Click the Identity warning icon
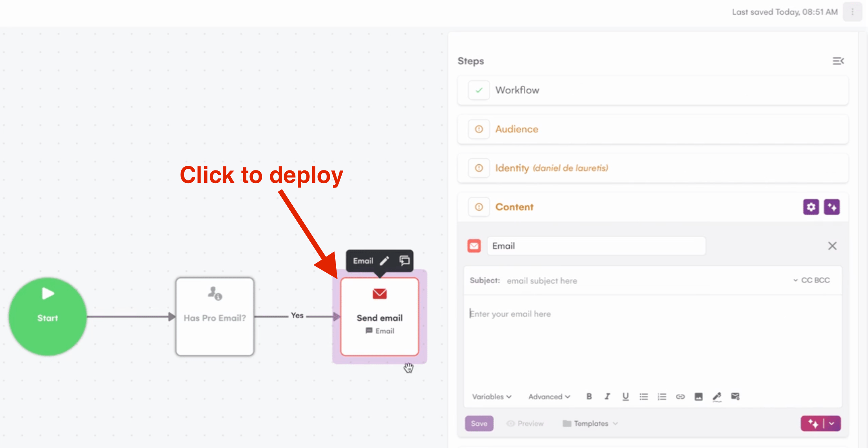 pyautogui.click(x=479, y=168)
